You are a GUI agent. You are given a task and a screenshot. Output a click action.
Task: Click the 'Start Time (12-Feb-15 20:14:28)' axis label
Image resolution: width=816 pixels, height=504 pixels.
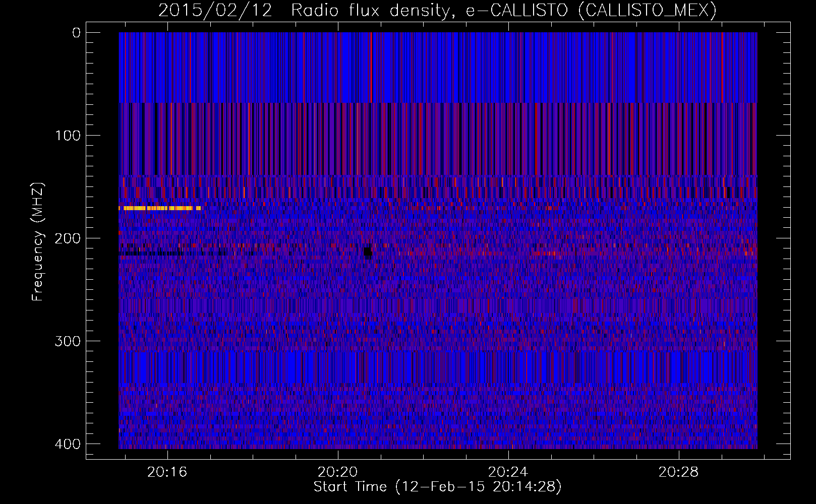pyautogui.click(x=437, y=487)
